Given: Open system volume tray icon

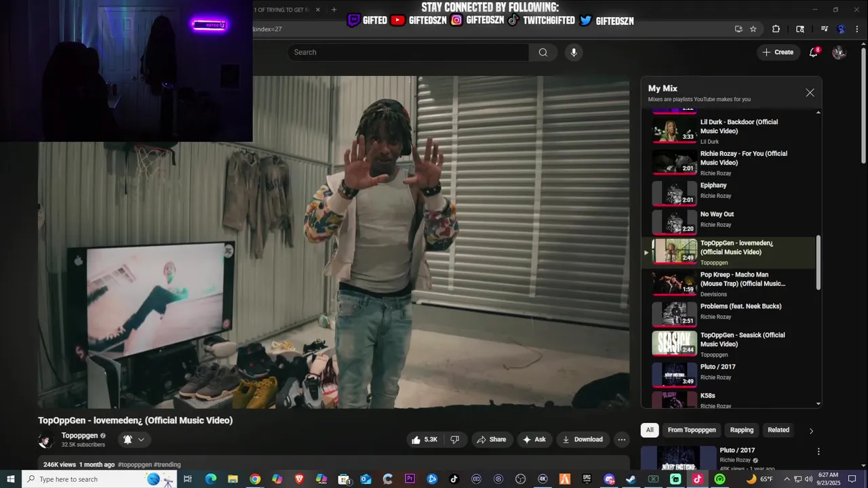Looking at the screenshot, I should pyautogui.click(x=809, y=479).
